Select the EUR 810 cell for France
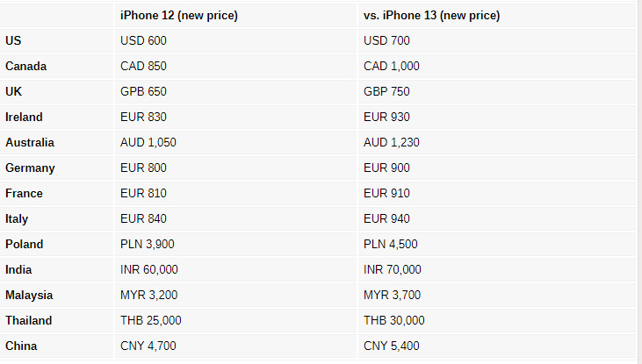This screenshot has width=642, height=364. (x=143, y=193)
